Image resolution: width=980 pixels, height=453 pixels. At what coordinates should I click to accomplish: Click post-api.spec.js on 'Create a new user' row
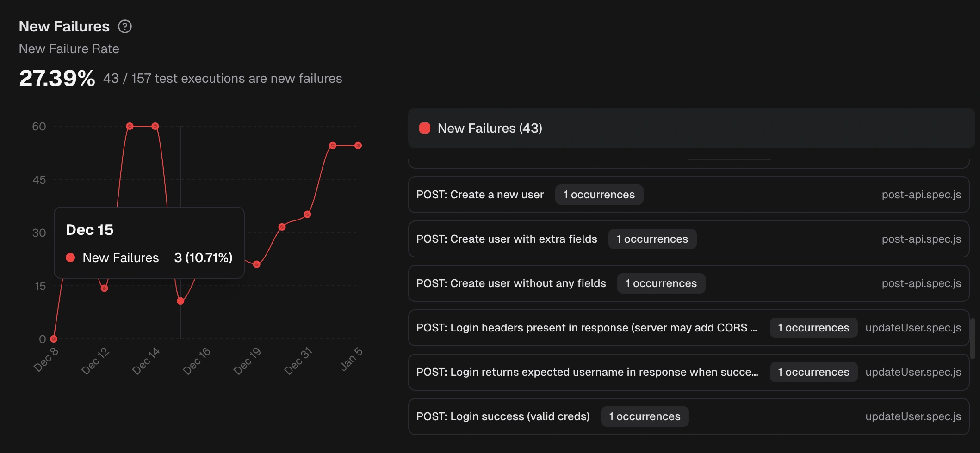[921, 195]
